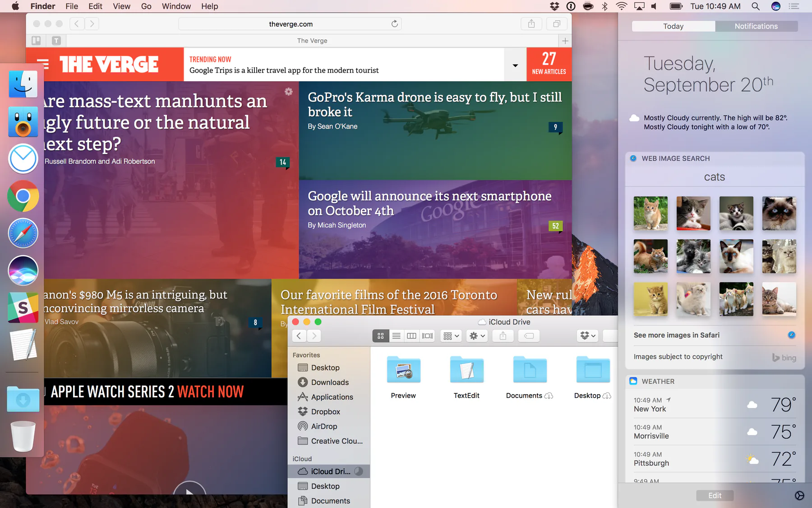Switch to the Notifications tab
812x508 pixels.
tap(757, 26)
